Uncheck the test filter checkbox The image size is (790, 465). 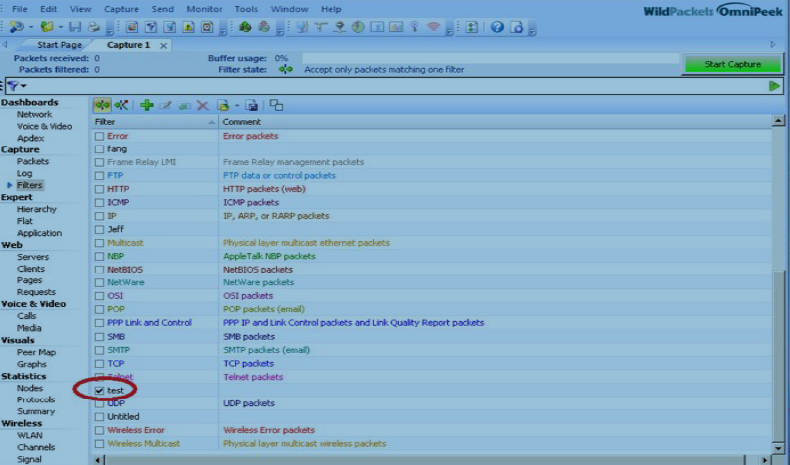click(x=99, y=390)
